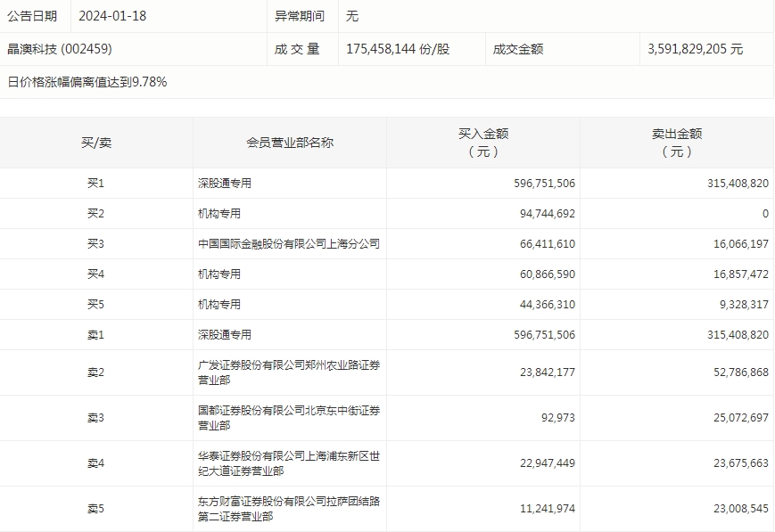Click buy amount 11,241,974

coord(548,509)
